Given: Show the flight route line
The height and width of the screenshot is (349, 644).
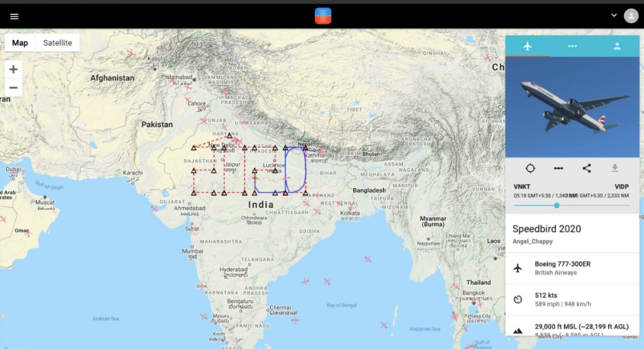Looking at the screenshot, I should pos(559,168).
